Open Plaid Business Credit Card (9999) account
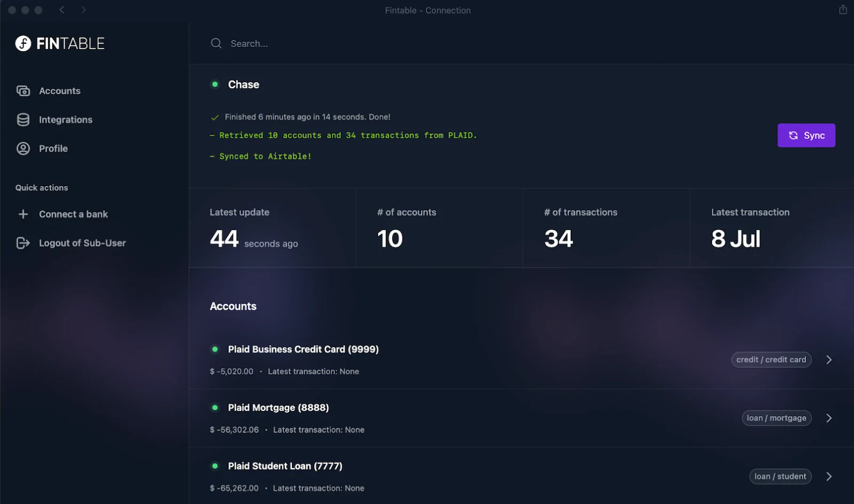This screenshot has width=854, height=504. [303, 349]
